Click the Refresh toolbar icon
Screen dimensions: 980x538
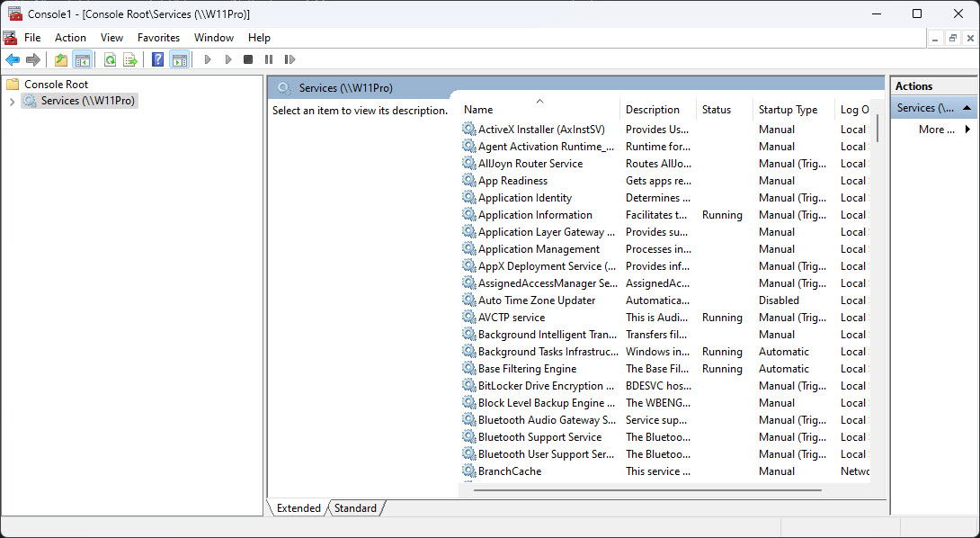tap(110, 59)
